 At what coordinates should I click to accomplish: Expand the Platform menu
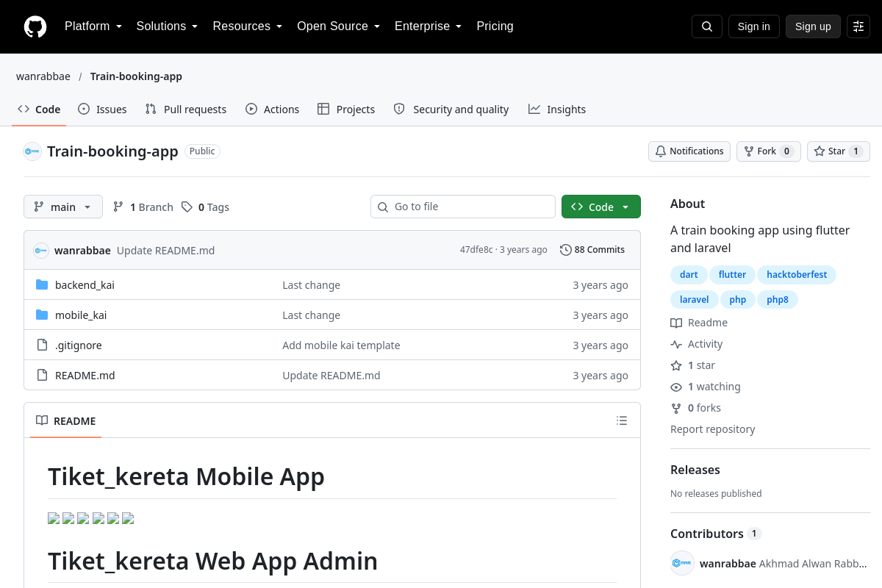click(93, 26)
